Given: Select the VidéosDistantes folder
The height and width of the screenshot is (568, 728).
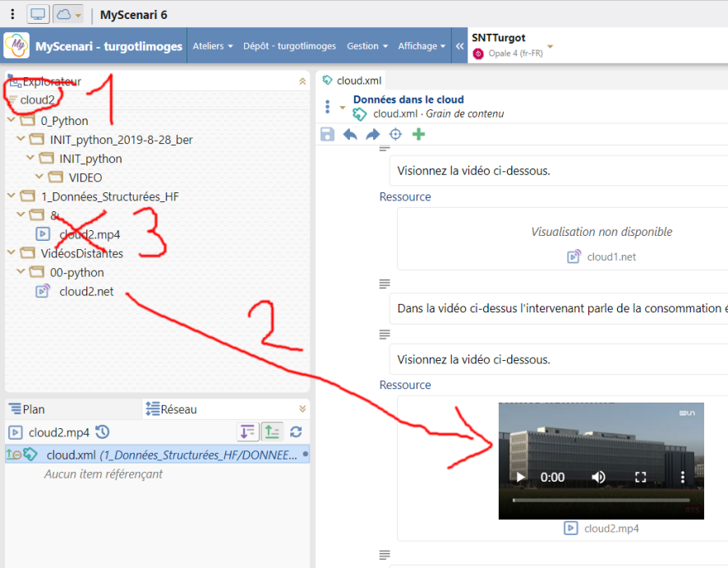Looking at the screenshot, I should click(81, 253).
